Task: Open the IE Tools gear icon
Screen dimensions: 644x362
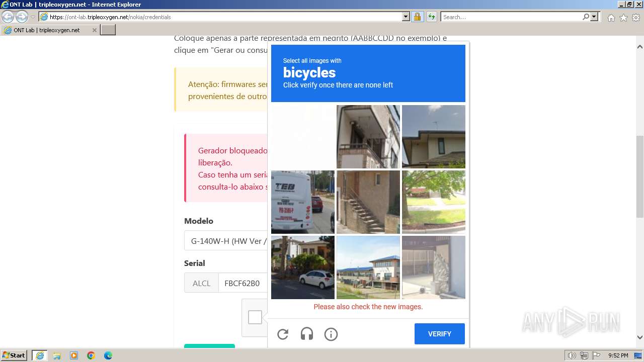Action: [x=636, y=18]
